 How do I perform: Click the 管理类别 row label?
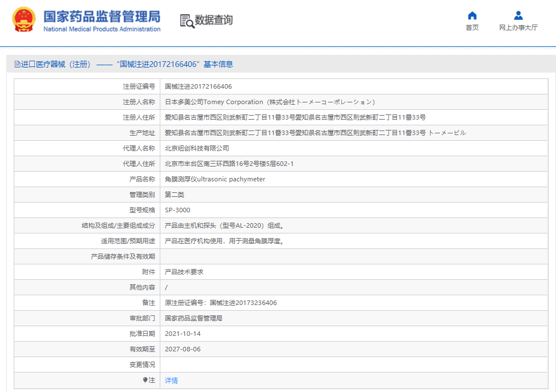(142, 195)
